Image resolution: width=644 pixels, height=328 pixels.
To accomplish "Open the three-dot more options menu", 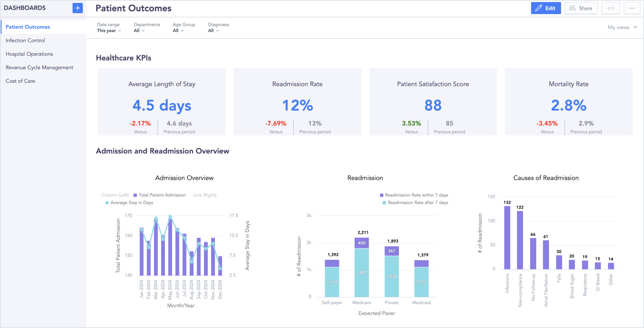I will point(632,8).
